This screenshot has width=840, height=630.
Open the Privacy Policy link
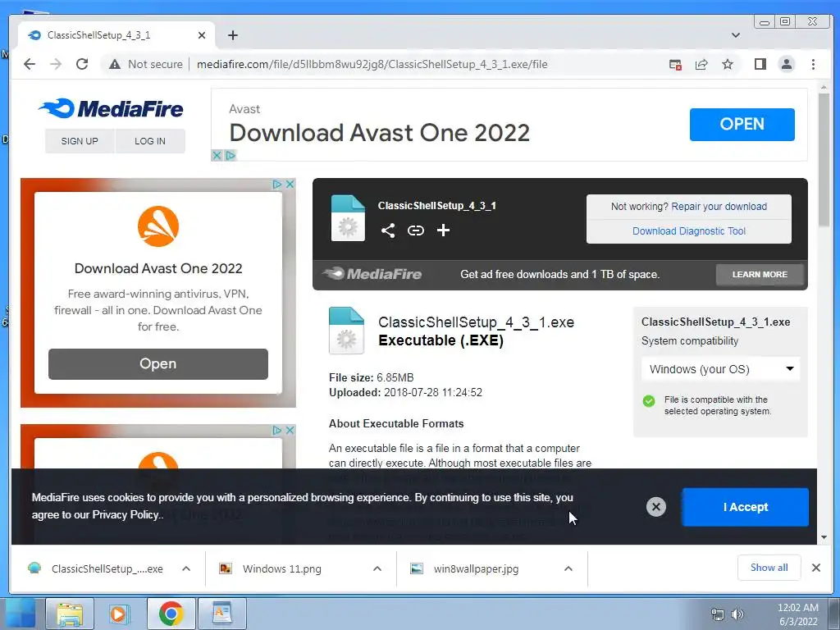pos(126,515)
